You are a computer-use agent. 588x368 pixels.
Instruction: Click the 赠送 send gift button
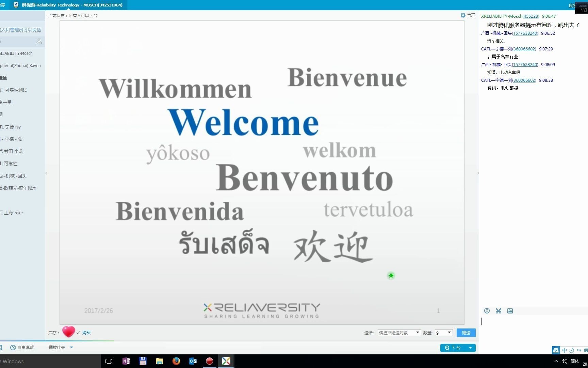click(x=466, y=333)
